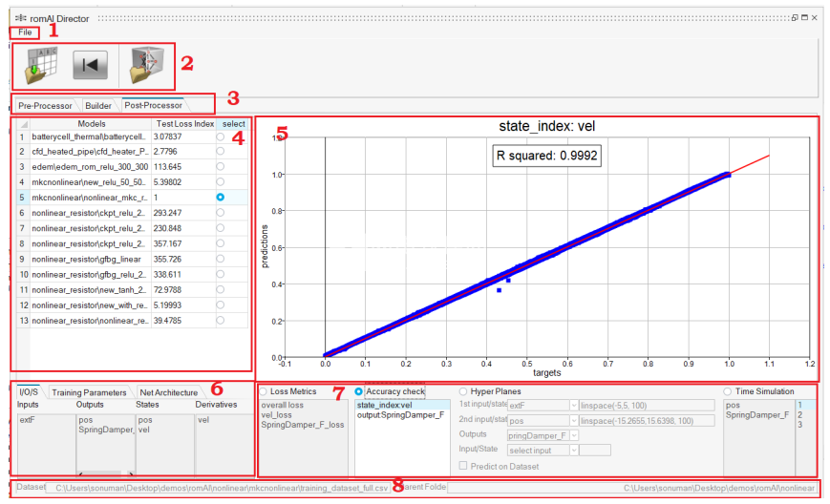Open the I/O/S tab

29,392
